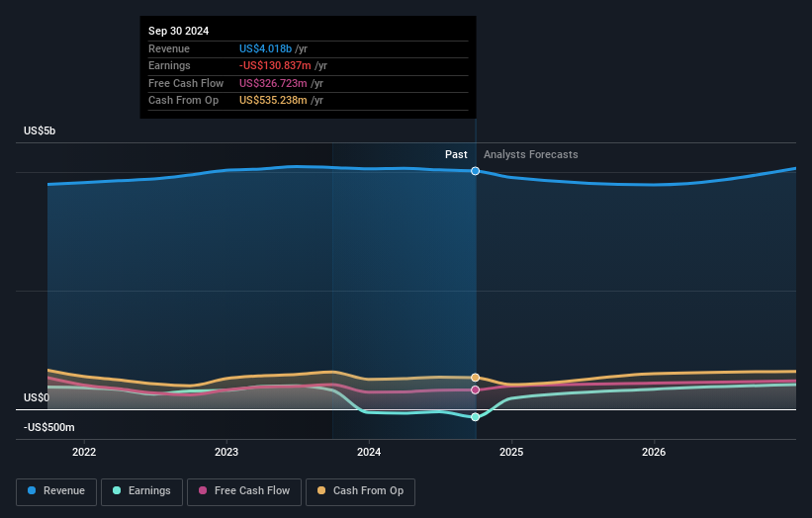
Task: Click the Analysts Forecasts label
Action: tap(531, 154)
